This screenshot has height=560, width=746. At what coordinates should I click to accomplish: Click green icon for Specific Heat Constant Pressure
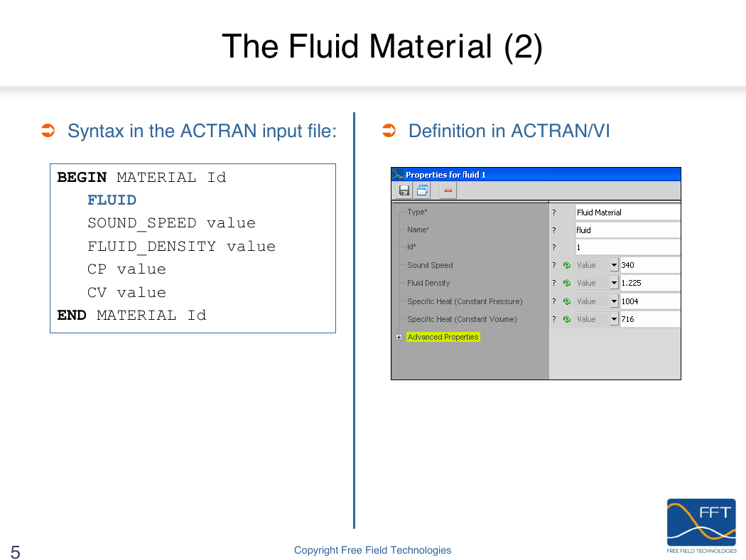567,301
